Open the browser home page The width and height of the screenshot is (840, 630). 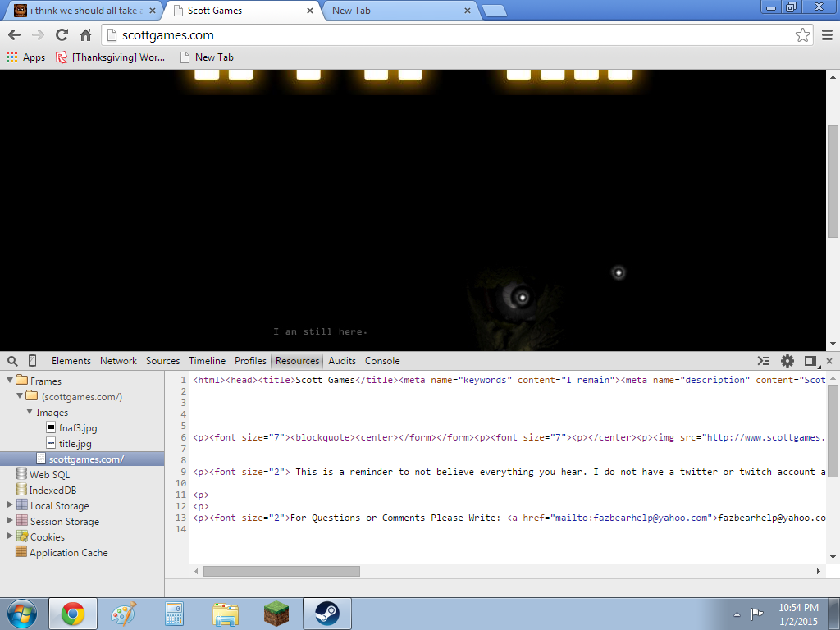coord(85,35)
